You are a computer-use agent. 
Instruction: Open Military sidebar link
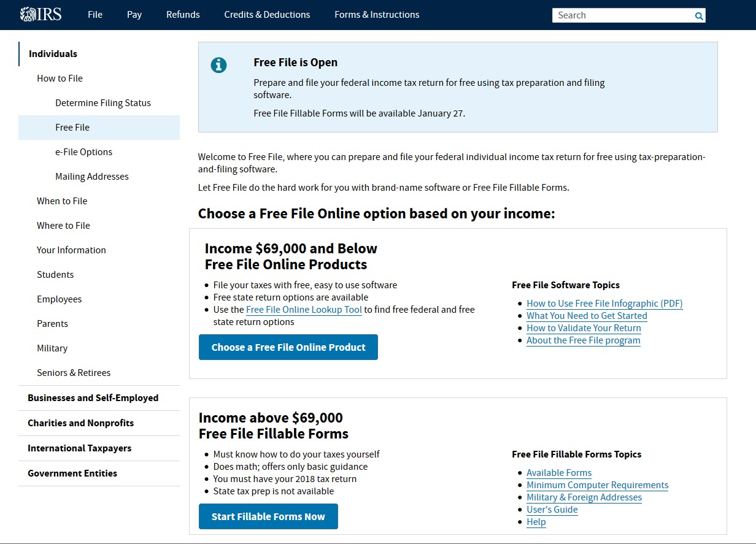52,348
